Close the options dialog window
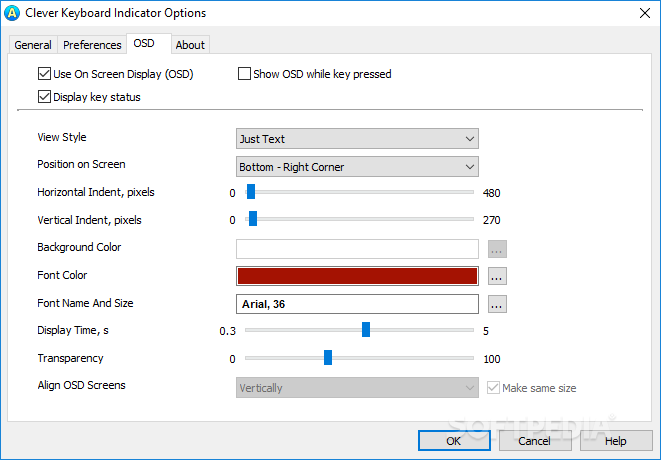This screenshot has width=661, height=460. tap(645, 13)
